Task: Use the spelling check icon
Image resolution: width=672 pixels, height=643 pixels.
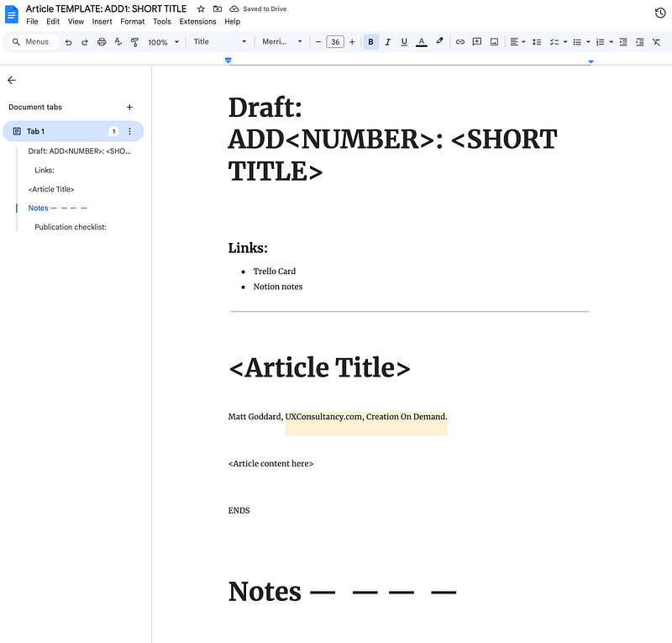Action: (118, 41)
